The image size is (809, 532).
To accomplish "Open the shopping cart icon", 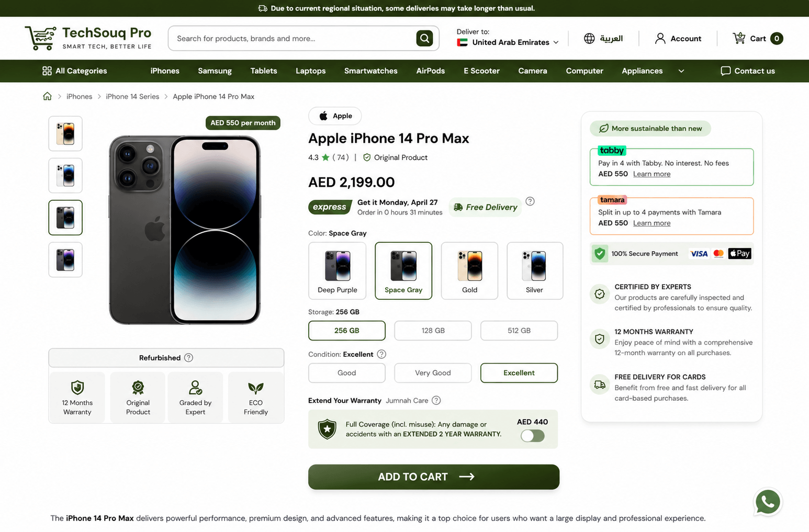I will [739, 38].
